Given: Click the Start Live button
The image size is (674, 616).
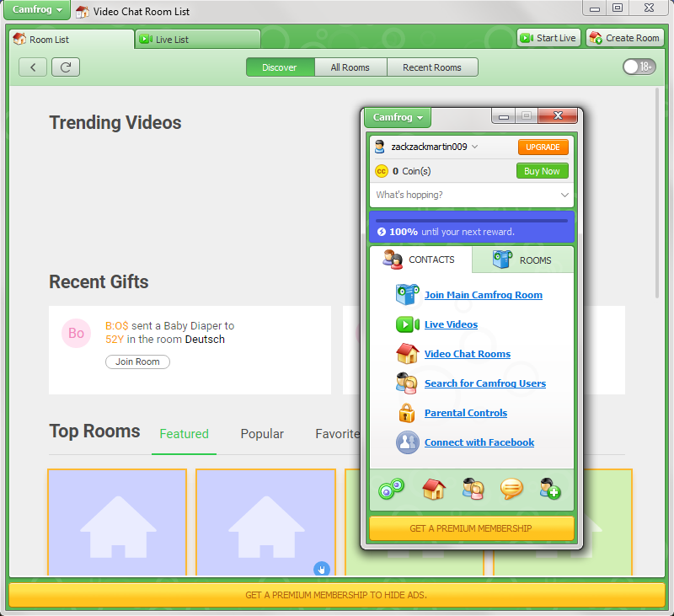Looking at the screenshot, I should click(x=549, y=38).
